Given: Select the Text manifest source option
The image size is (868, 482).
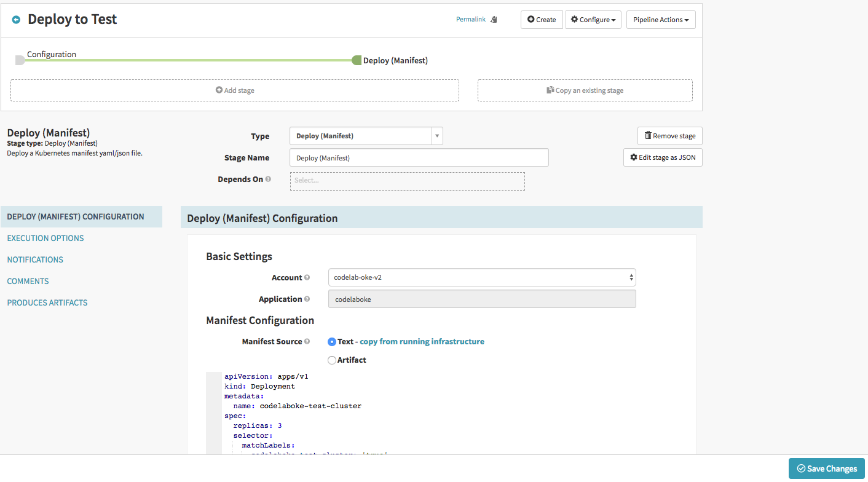Looking at the screenshot, I should click(x=332, y=342).
